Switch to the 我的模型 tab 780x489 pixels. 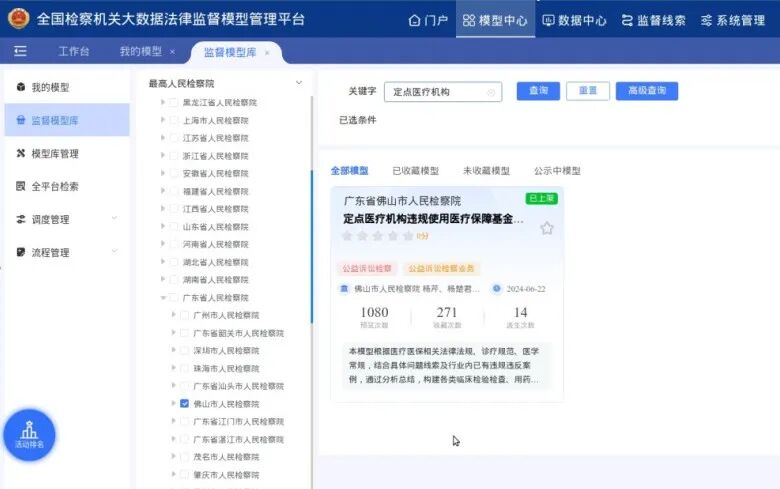click(141, 51)
